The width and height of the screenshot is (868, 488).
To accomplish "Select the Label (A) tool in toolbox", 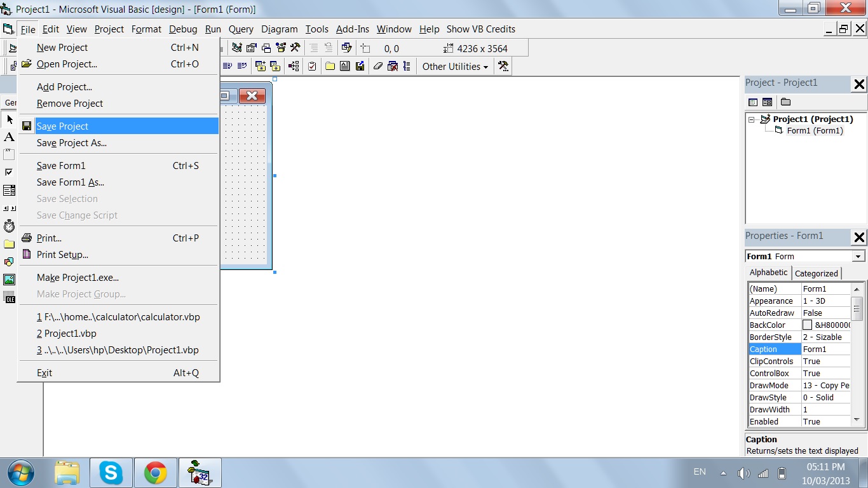I will click(x=9, y=137).
